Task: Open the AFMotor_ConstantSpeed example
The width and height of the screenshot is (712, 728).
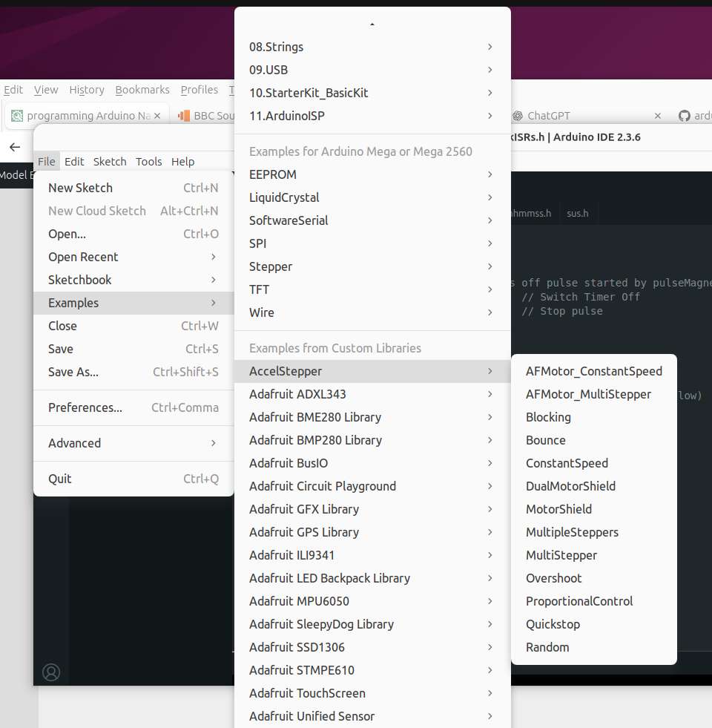Action: pyautogui.click(x=593, y=372)
